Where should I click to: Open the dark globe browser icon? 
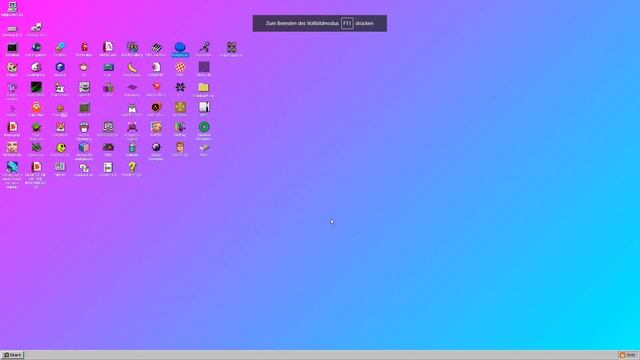coord(36,47)
